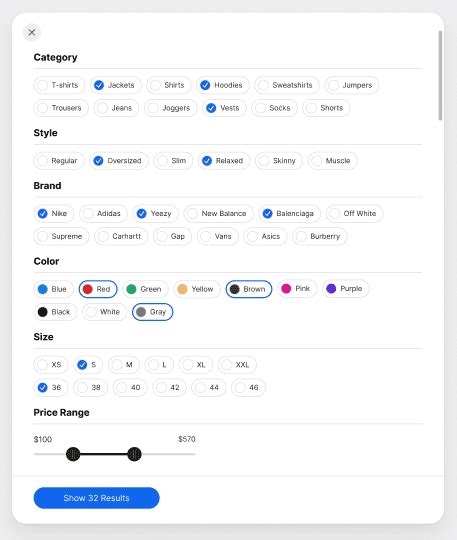This screenshot has height=540, width=457.
Task: Uncheck the Jackets category filter
Action: pos(116,85)
